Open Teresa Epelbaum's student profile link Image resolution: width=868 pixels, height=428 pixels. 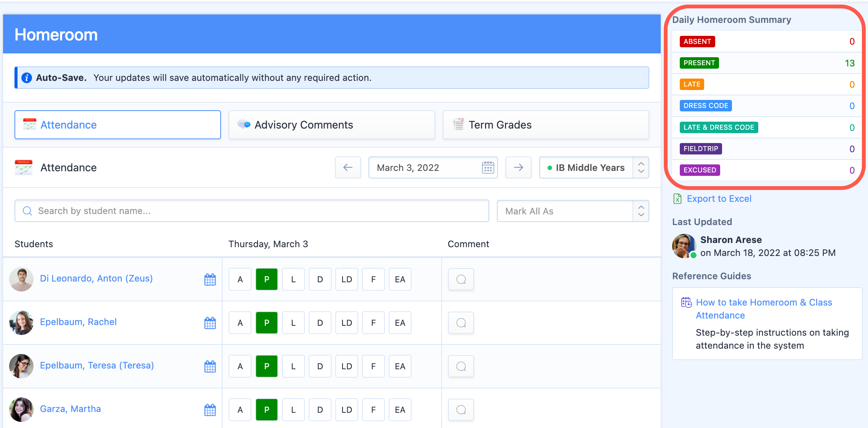tap(97, 365)
